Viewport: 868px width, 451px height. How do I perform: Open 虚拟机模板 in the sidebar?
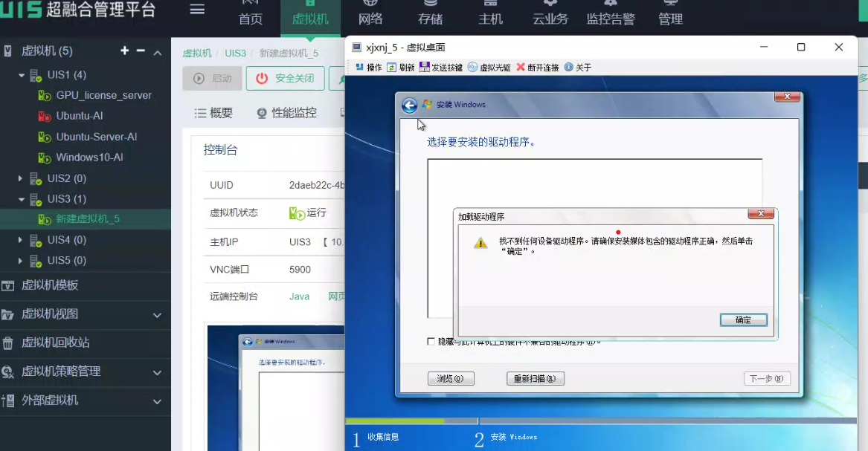click(x=50, y=285)
